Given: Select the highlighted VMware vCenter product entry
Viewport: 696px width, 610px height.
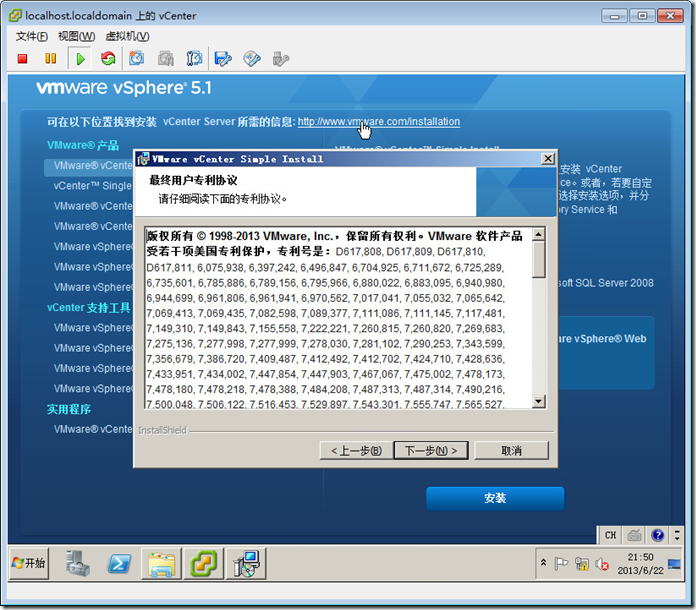Looking at the screenshot, I should coord(89,166).
